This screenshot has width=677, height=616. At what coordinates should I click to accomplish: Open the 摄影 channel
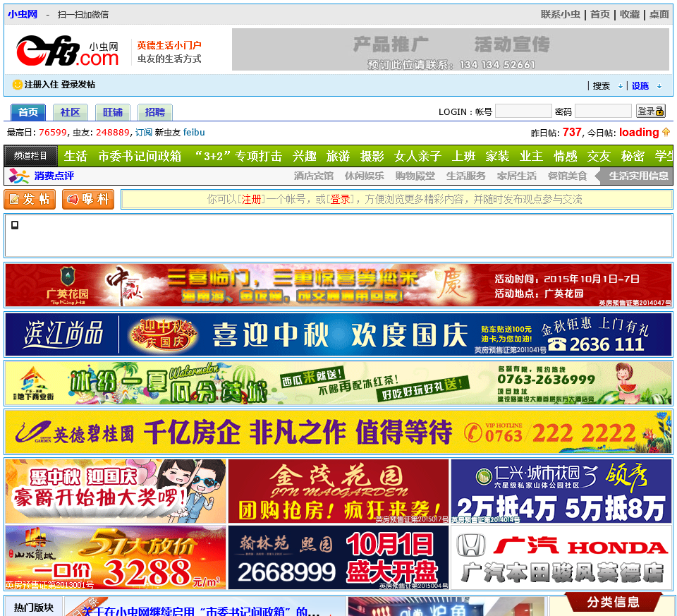[372, 156]
